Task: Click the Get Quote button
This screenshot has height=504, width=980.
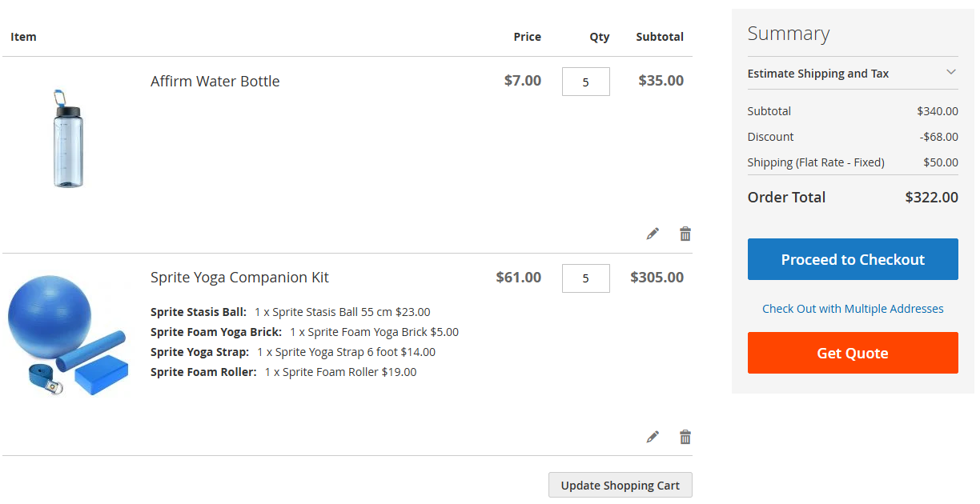Action: coord(852,353)
